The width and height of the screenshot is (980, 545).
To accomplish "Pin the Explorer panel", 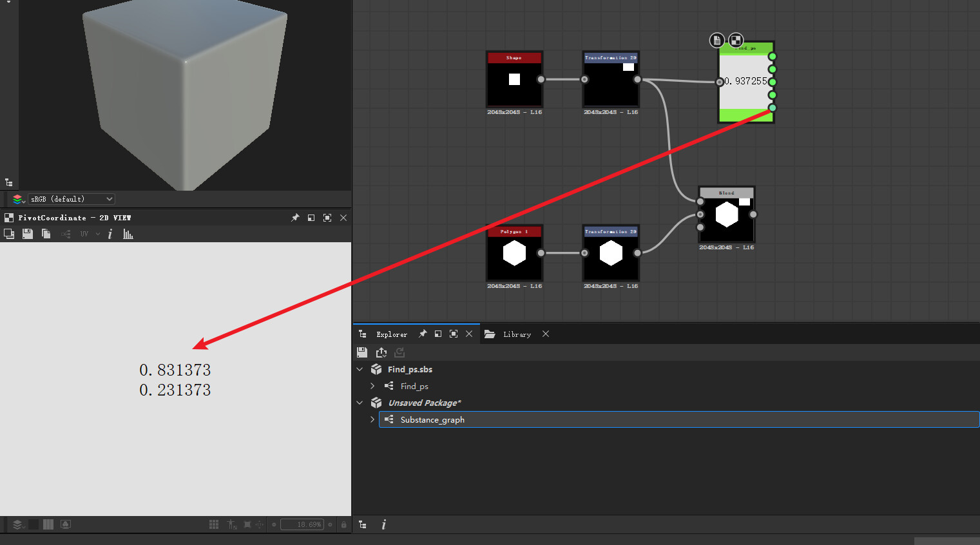I will click(x=423, y=334).
